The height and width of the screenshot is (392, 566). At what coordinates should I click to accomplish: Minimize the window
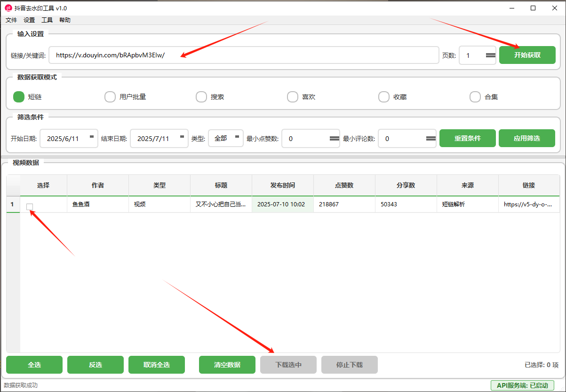coord(511,8)
